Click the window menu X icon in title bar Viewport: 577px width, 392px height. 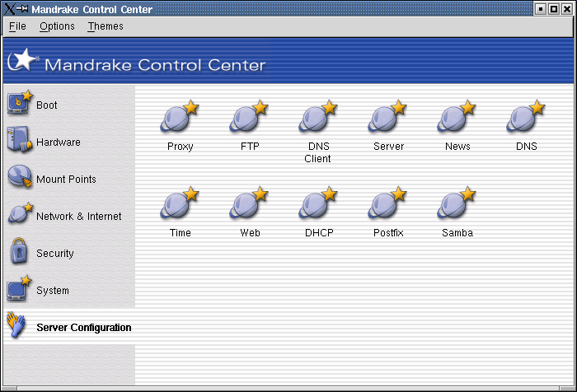[10, 9]
